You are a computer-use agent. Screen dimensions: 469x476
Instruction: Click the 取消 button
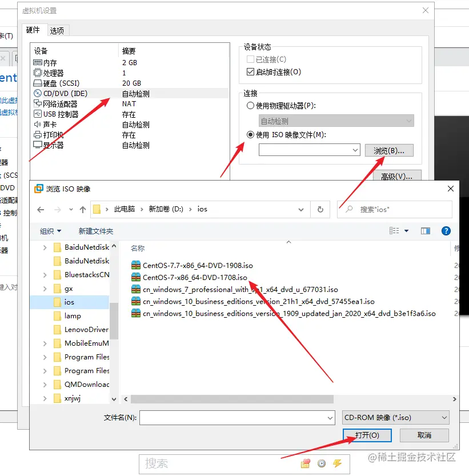(x=424, y=435)
